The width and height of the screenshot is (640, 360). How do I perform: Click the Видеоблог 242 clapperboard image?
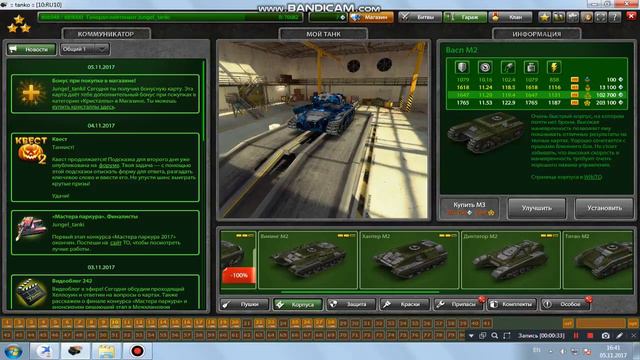tap(30, 292)
